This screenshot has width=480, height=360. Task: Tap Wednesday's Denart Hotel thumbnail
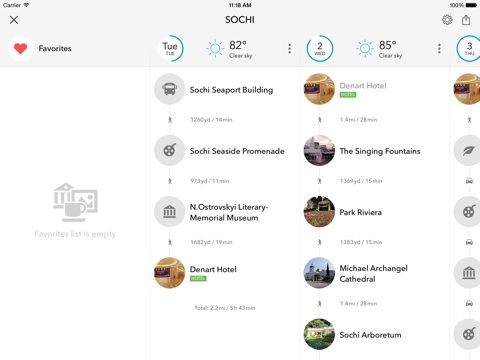coord(319,89)
